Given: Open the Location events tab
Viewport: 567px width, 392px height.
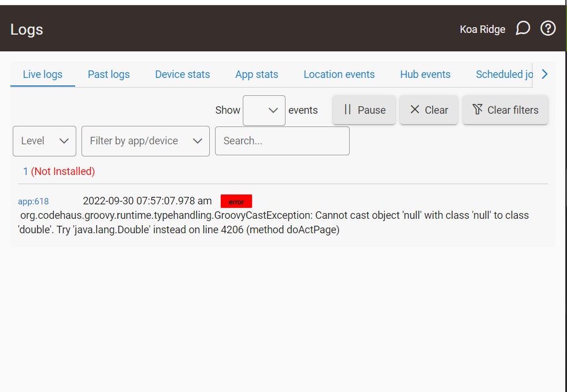Looking at the screenshot, I should pos(339,74).
